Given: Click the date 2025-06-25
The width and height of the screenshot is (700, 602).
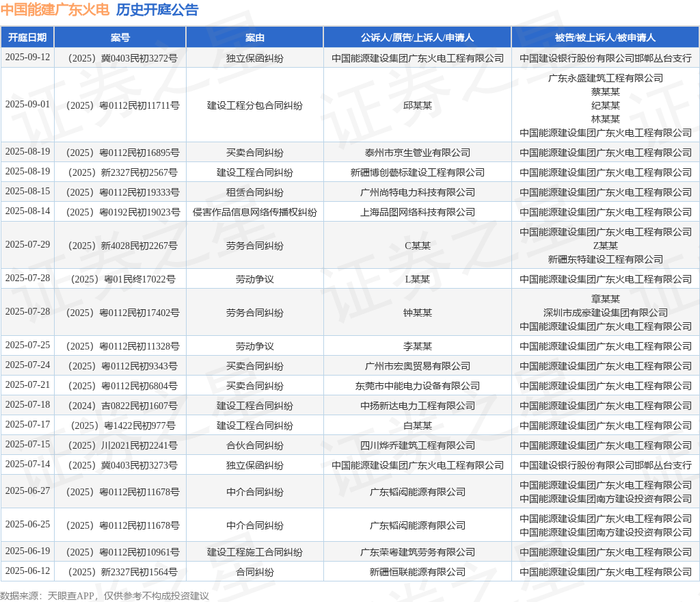Looking at the screenshot, I should (27, 524).
